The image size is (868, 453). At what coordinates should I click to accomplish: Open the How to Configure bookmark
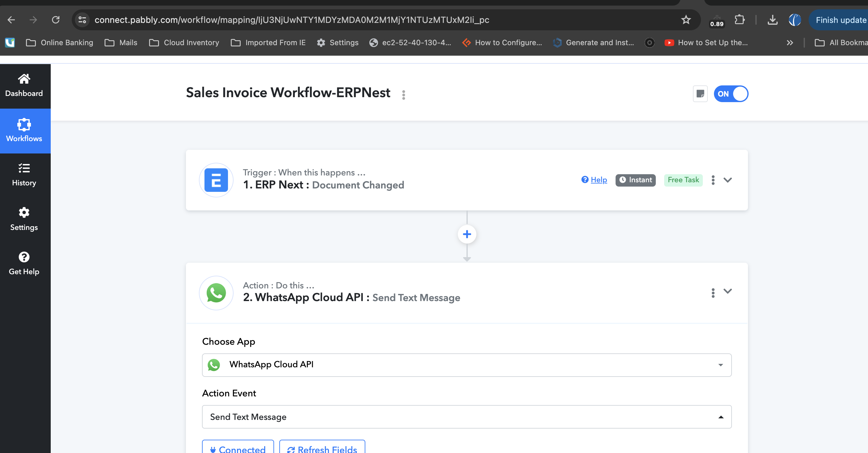click(502, 42)
